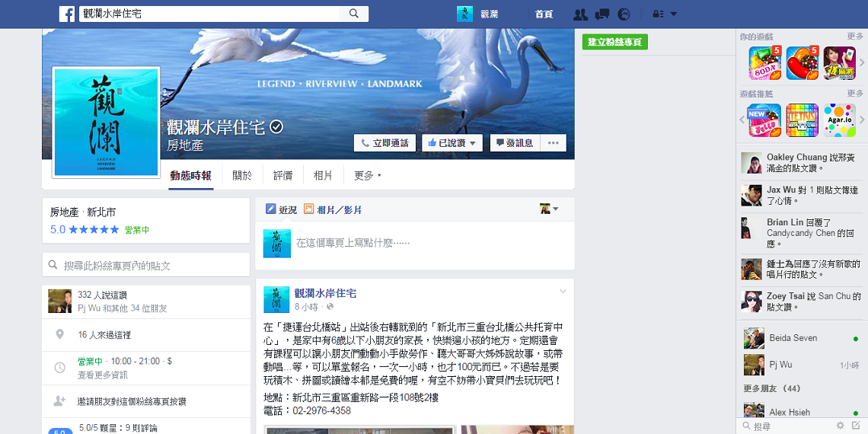Viewport: 868px width, 434px height.
Task: Select the 評價 tab
Action: (x=283, y=175)
